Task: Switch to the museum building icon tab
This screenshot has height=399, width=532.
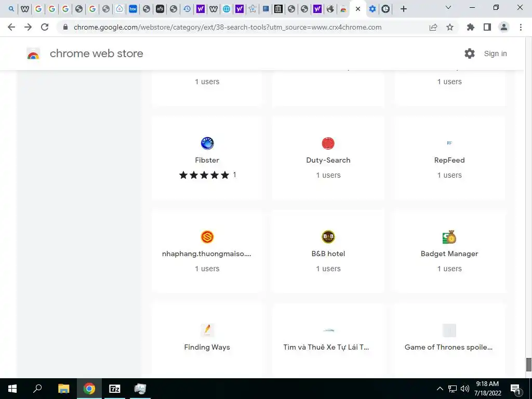Action: coord(278,9)
